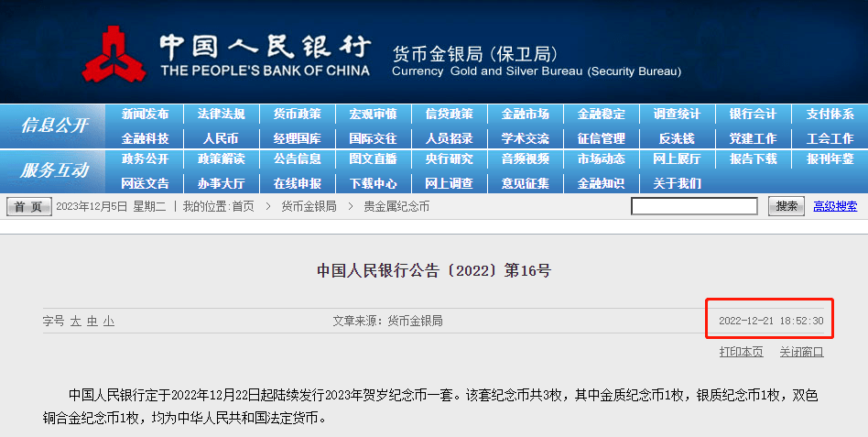Click the 信息公开 section header

click(54, 126)
